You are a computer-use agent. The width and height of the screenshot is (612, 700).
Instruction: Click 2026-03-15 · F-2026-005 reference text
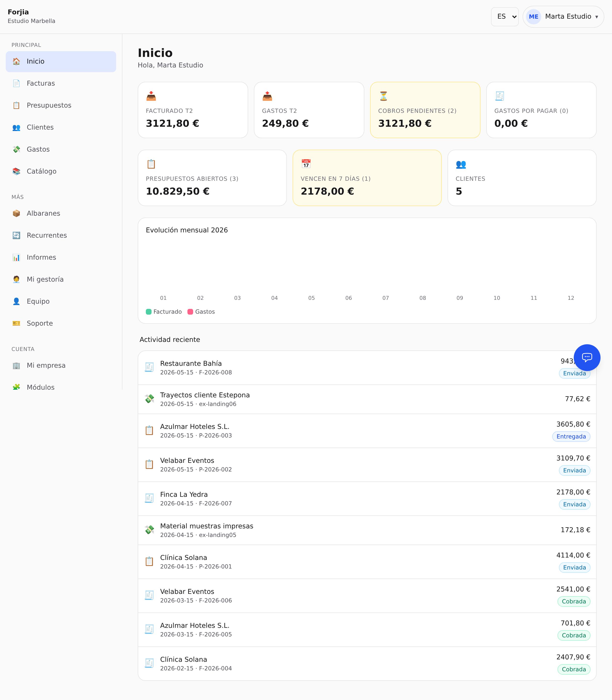pos(196,634)
